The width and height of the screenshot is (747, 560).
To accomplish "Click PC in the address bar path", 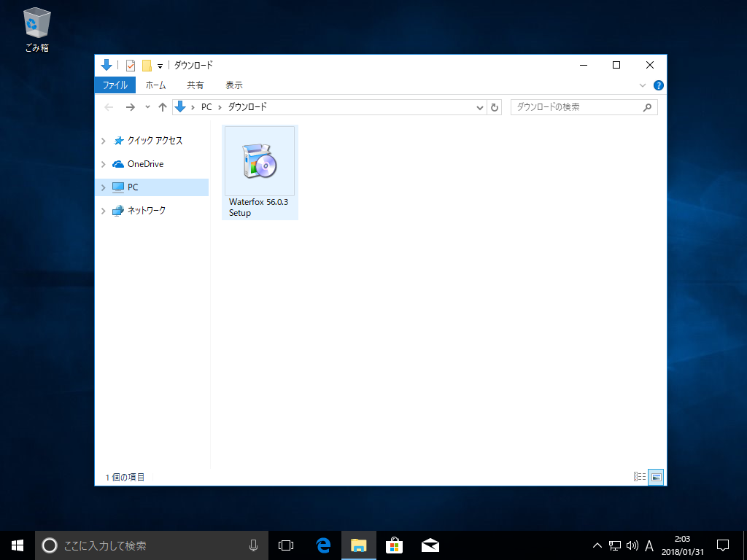I will 206,107.
